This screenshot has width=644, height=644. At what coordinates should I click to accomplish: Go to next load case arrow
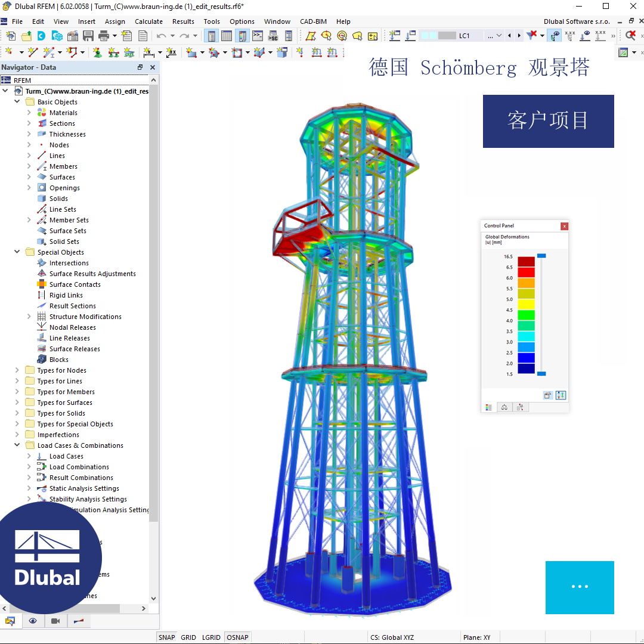tap(519, 36)
